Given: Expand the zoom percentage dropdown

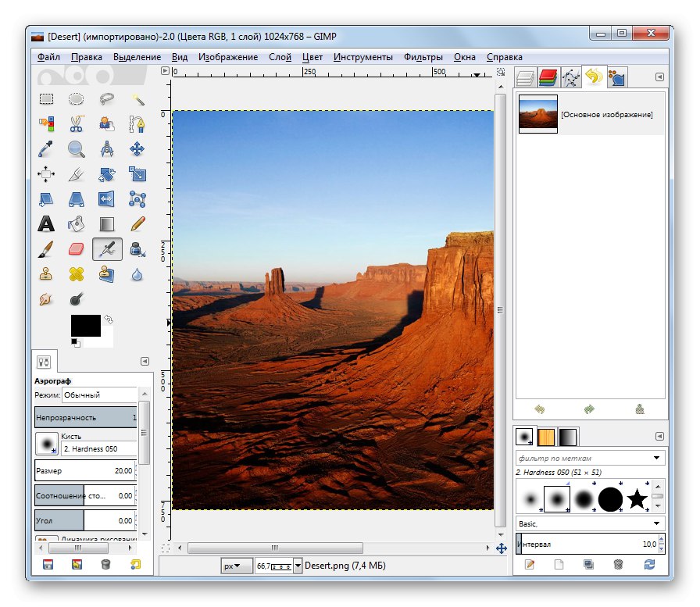Looking at the screenshot, I should click(298, 566).
